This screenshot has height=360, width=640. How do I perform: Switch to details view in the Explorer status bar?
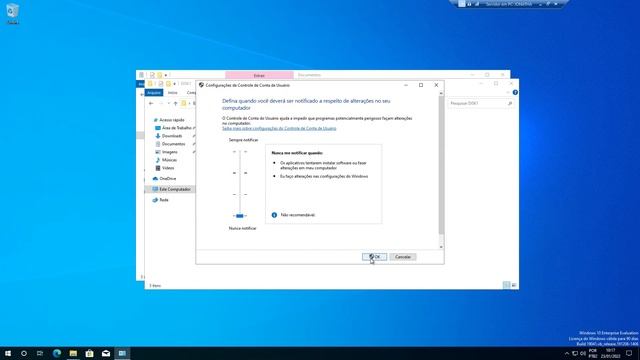click(x=507, y=285)
